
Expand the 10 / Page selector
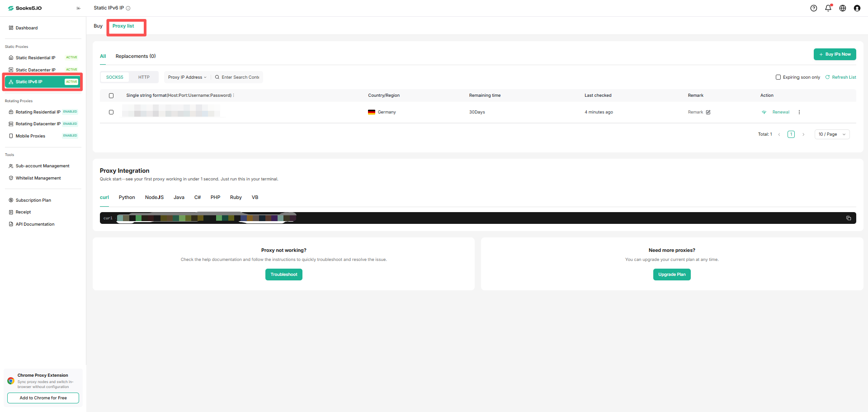click(832, 134)
